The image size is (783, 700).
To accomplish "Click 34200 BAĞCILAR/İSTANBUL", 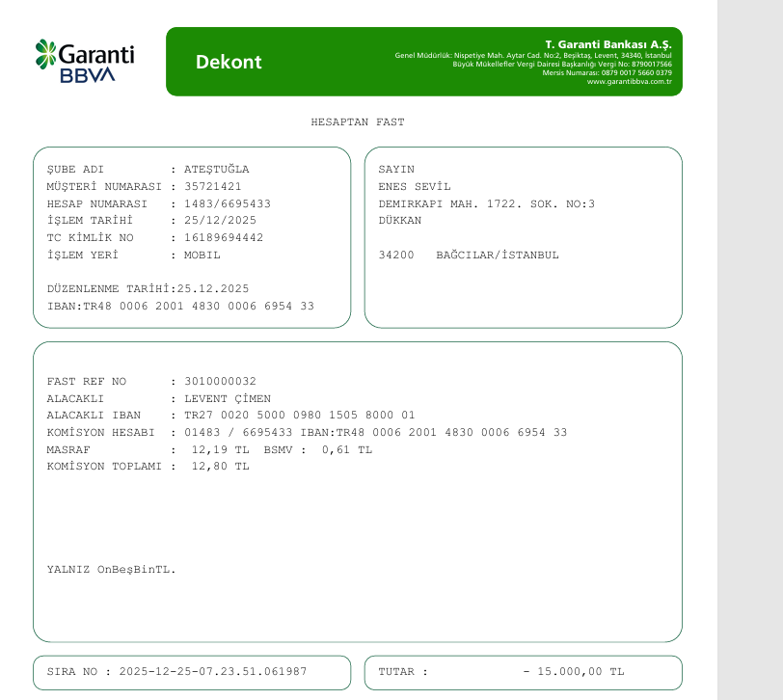I will click(469, 256).
